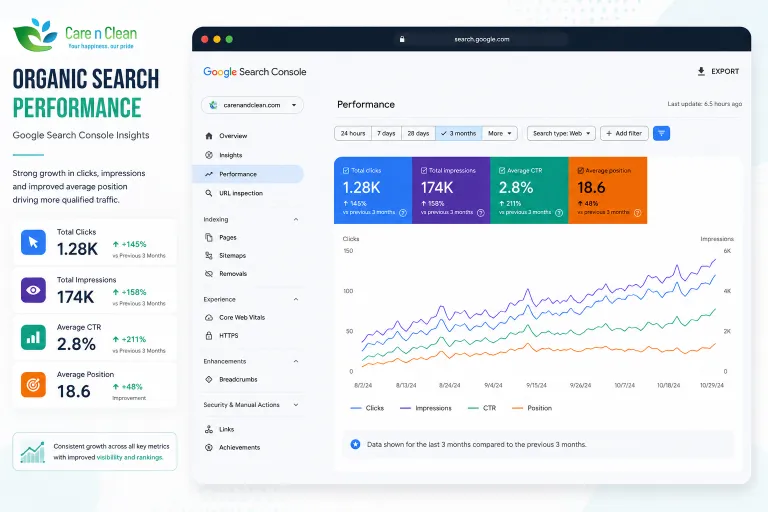This screenshot has height=512, width=768.
Task: Click the blue star icon in data note
Action: coord(356,444)
